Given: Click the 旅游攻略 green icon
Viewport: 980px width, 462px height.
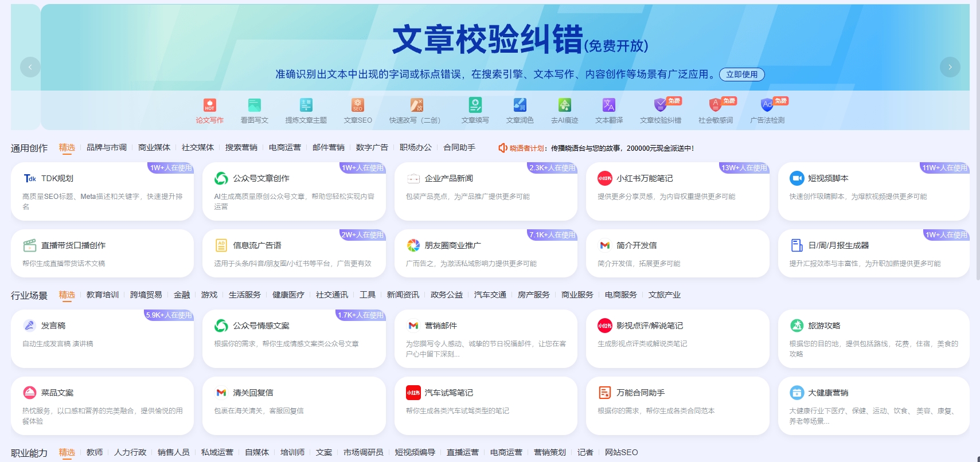Looking at the screenshot, I should click(x=797, y=326).
